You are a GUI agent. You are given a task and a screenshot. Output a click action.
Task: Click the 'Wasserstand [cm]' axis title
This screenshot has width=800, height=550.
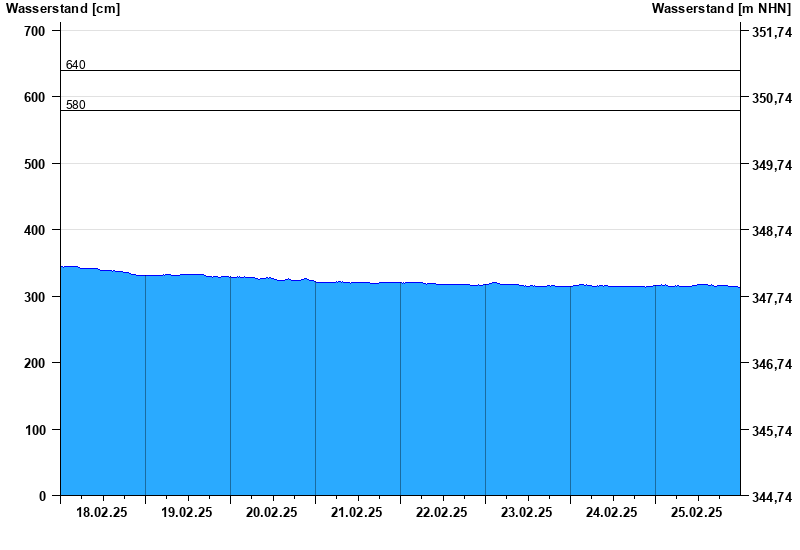point(63,8)
